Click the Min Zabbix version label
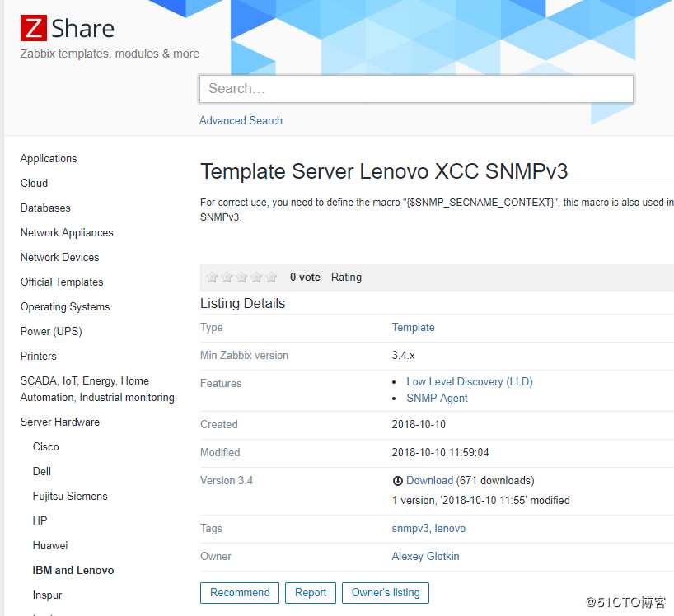 [244, 355]
